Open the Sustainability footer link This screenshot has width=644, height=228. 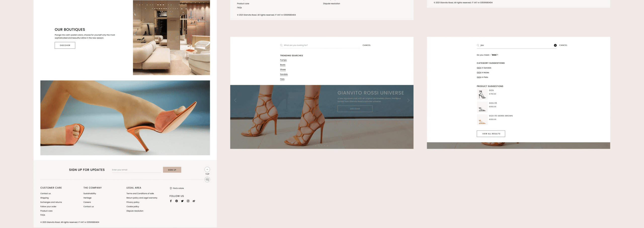(x=90, y=193)
